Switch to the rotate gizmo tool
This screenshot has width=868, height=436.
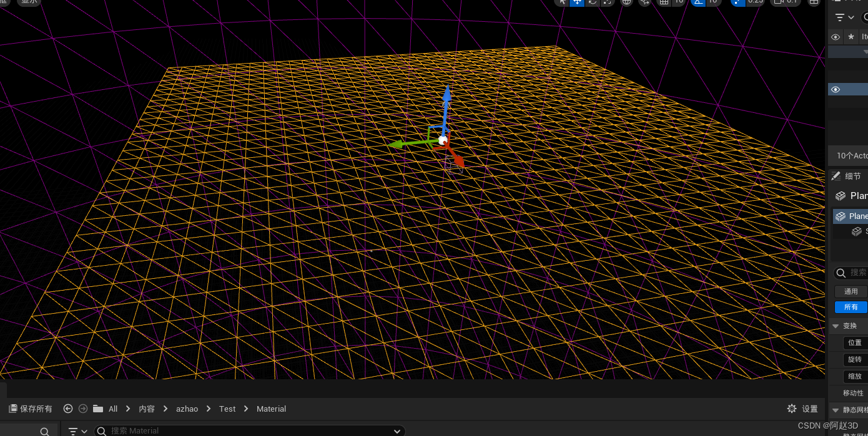tap(592, 2)
